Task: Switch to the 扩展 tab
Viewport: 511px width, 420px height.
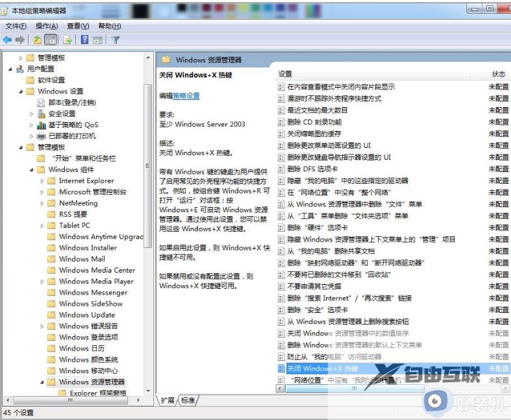Action: [168, 400]
